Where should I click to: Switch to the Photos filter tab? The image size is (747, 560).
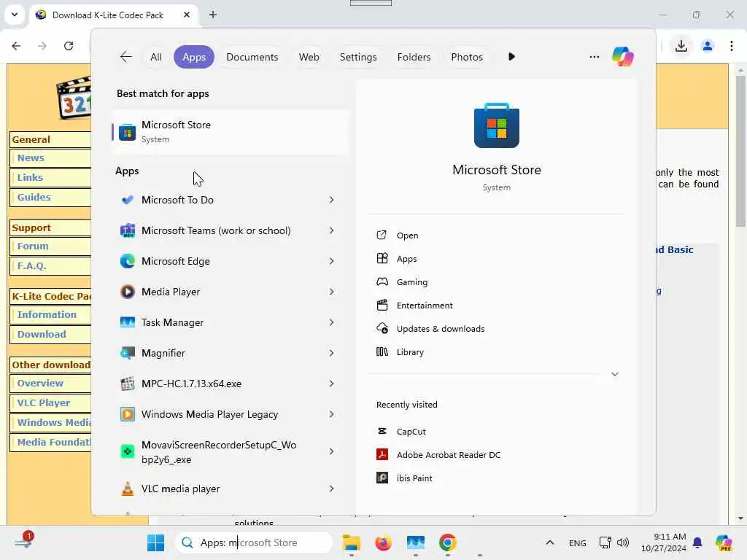click(x=467, y=57)
